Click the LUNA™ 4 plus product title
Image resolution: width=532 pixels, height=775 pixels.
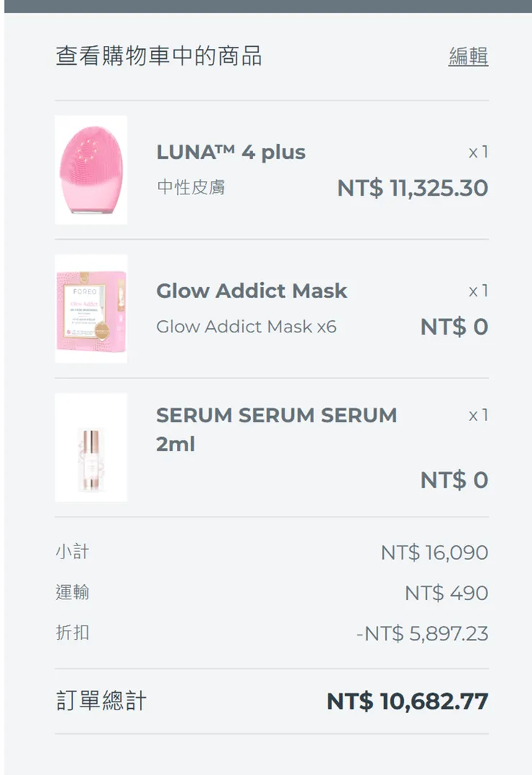tap(231, 153)
